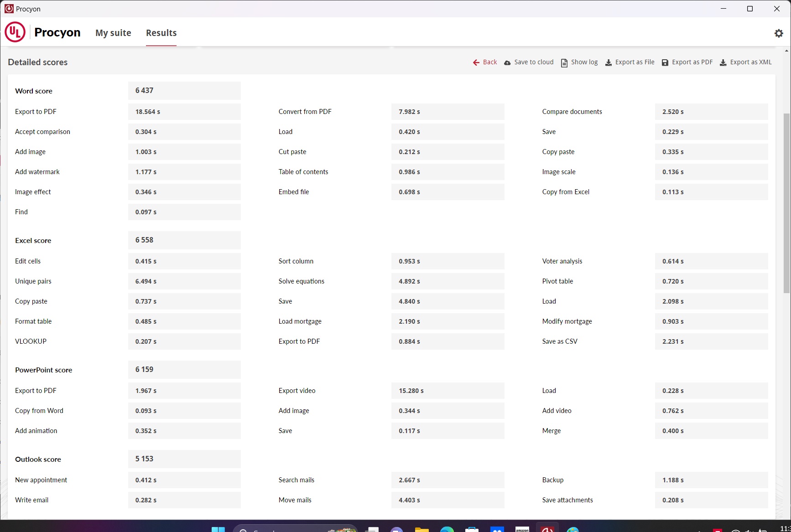
Task: Click the Format table label
Action: (x=33, y=321)
